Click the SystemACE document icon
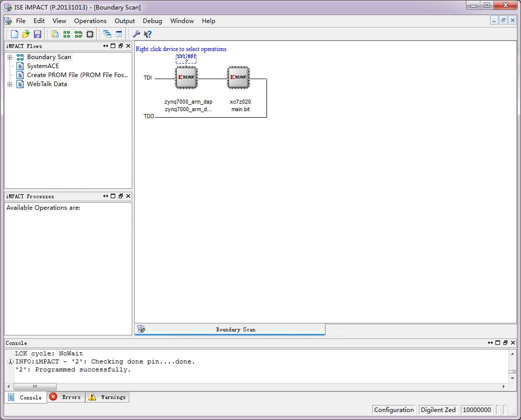The width and height of the screenshot is (521, 420). tap(20, 66)
